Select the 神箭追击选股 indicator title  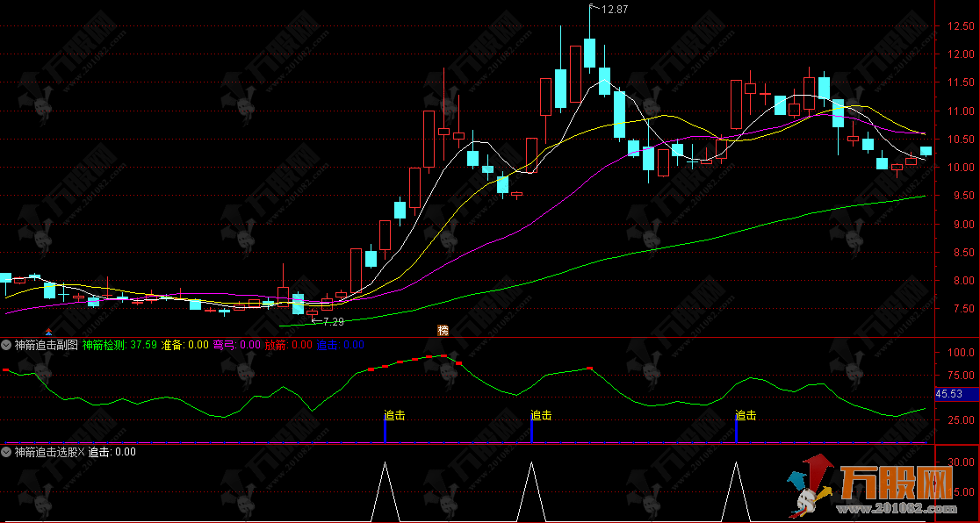click(x=44, y=452)
